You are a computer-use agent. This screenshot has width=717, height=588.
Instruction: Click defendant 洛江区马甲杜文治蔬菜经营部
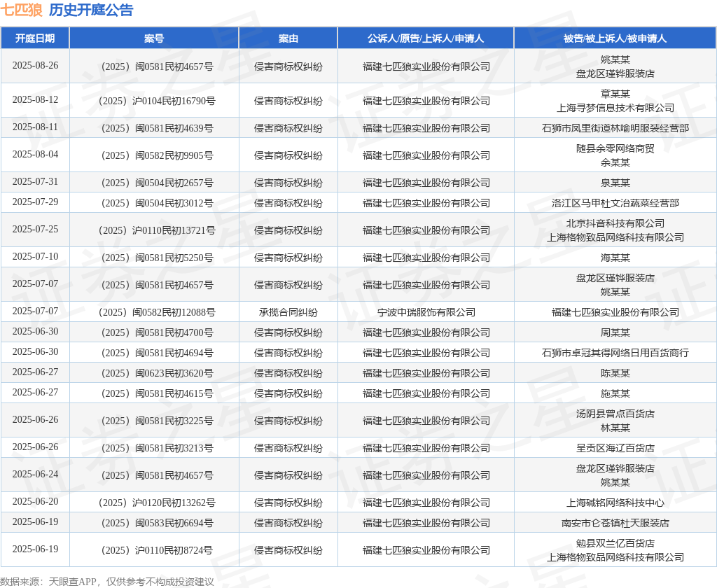[x=615, y=204]
